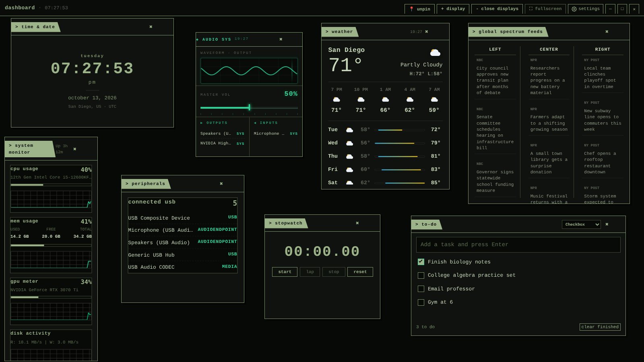644x362 pixels.
Task: Click USB Composite Device row
Action: point(182,218)
